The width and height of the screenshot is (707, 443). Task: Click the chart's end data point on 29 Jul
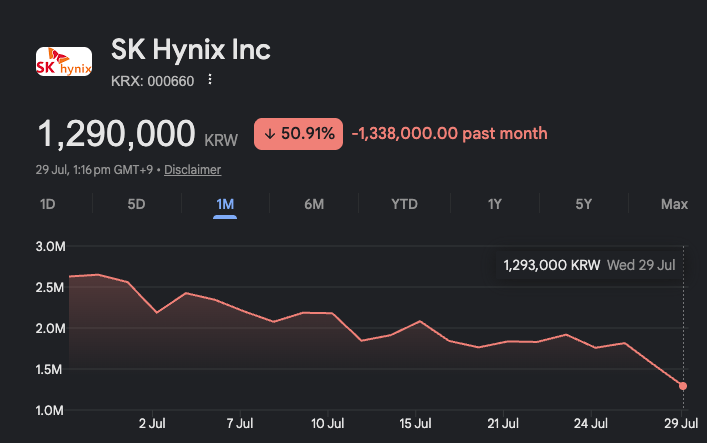point(683,386)
